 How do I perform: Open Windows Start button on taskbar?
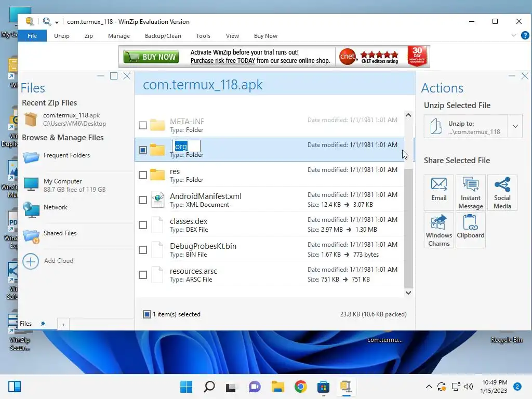click(x=186, y=387)
